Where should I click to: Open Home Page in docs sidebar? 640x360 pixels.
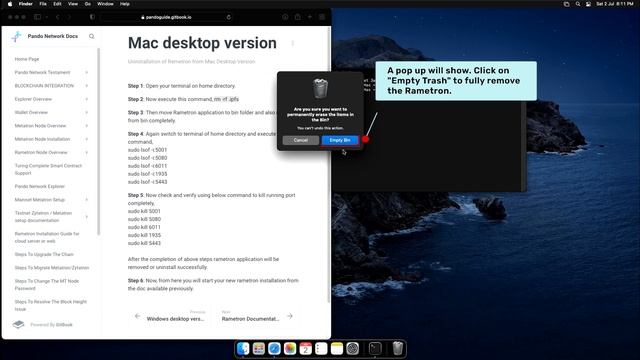coord(27,59)
